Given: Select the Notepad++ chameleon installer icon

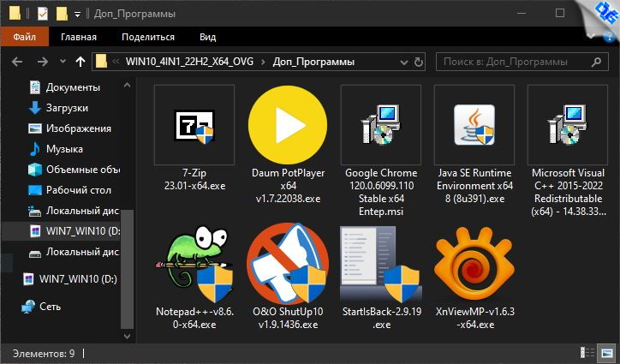Looking at the screenshot, I should coord(194,264).
